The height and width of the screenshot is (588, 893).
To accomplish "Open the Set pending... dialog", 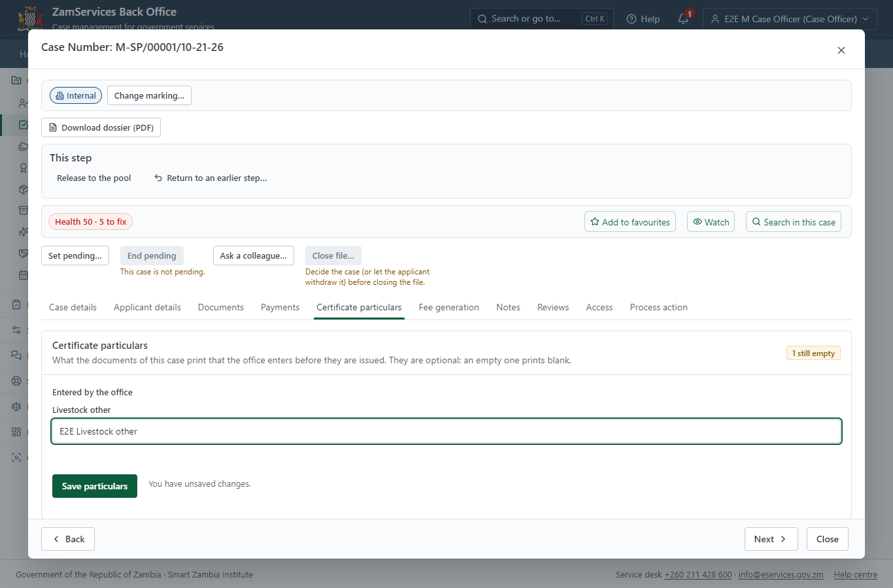I will pyautogui.click(x=75, y=255).
